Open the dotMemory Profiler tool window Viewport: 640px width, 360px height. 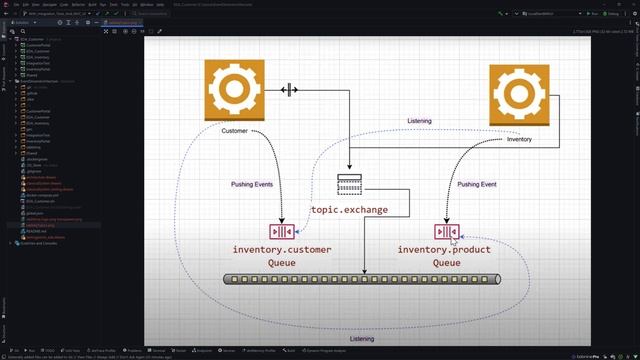point(259,351)
